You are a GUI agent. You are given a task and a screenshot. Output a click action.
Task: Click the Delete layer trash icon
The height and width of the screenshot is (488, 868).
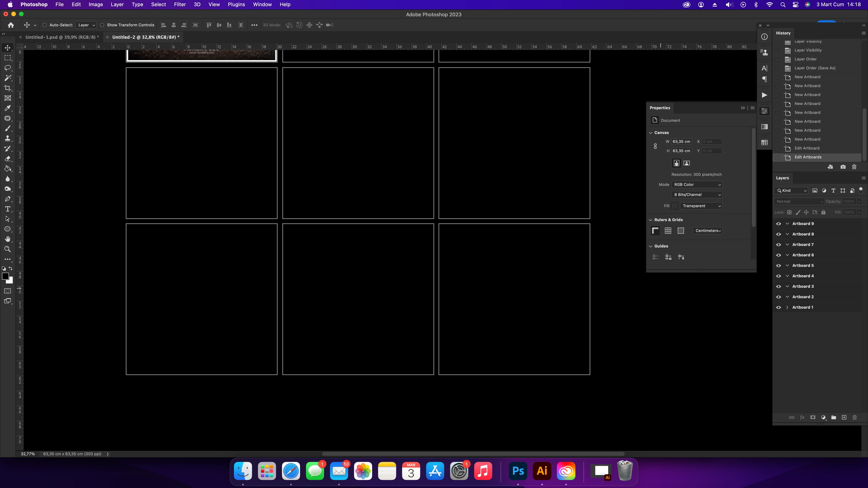coord(854,417)
